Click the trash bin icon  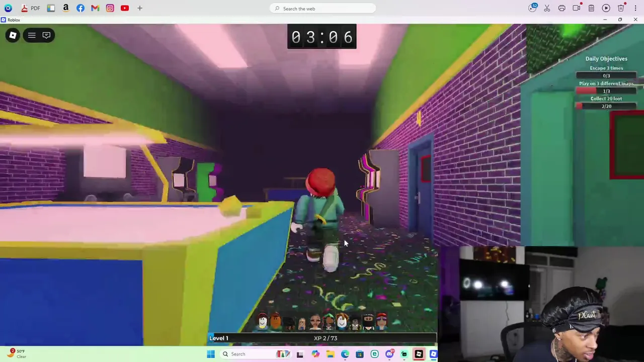tap(621, 8)
